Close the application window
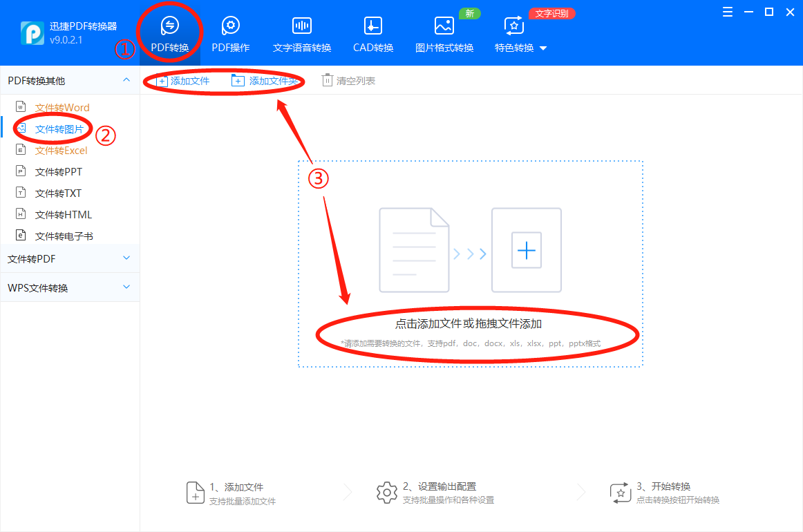Screen dimensions: 803x532 point(790,12)
